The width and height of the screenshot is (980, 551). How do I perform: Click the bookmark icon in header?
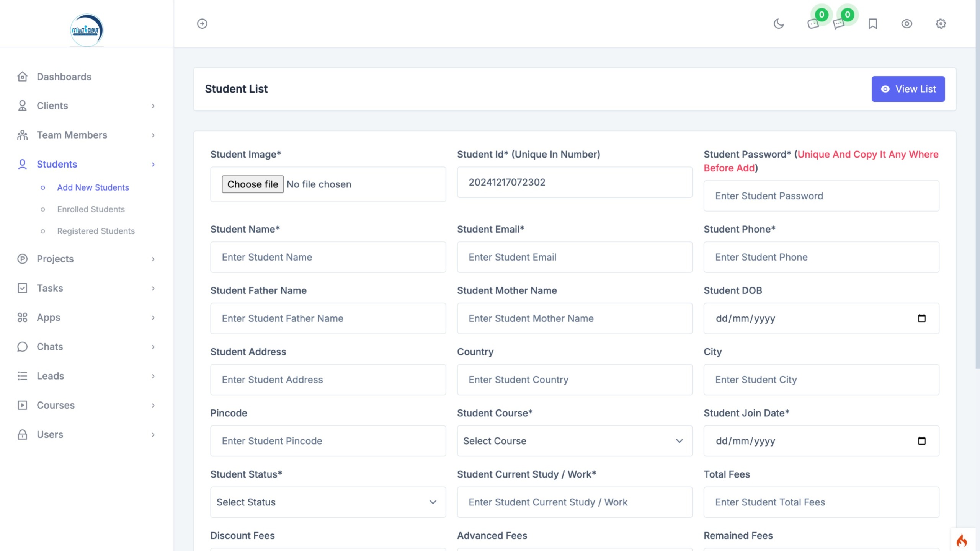[873, 24]
